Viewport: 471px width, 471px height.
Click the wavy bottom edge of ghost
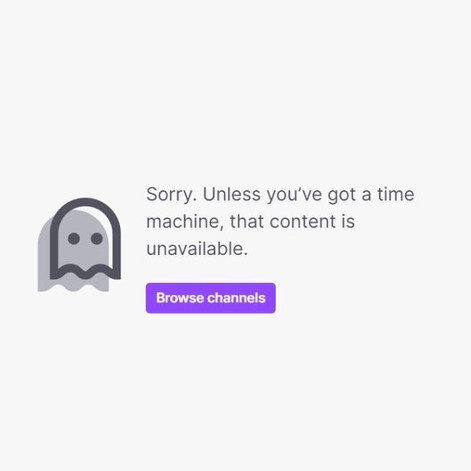[x=85, y=271]
